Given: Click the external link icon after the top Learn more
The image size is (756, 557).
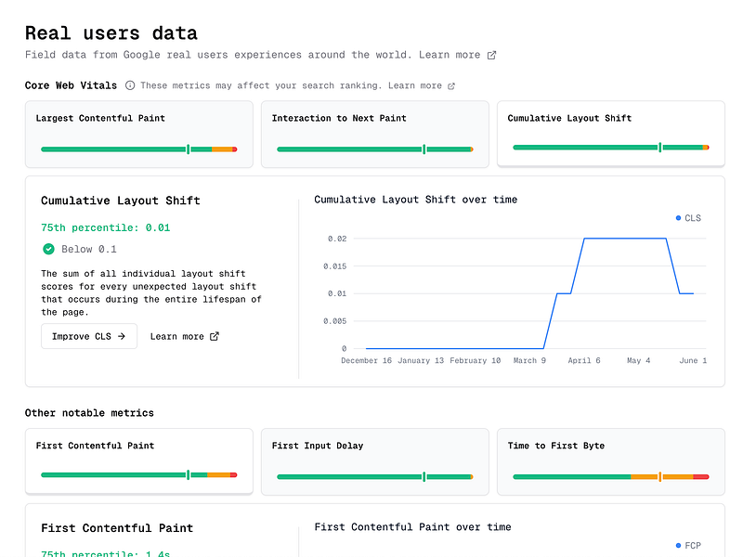Looking at the screenshot, I should 492,56.
